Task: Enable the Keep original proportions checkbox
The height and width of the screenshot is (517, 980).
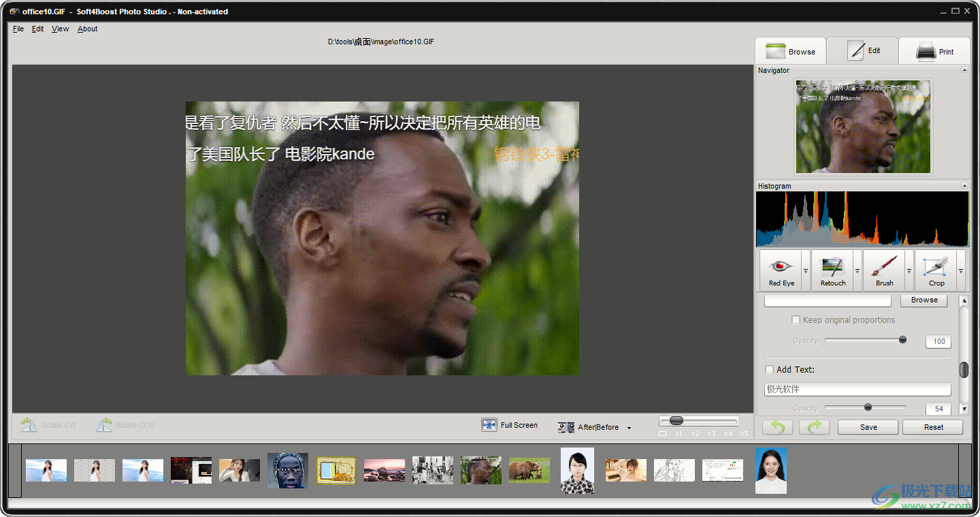Action: (796, 319)
